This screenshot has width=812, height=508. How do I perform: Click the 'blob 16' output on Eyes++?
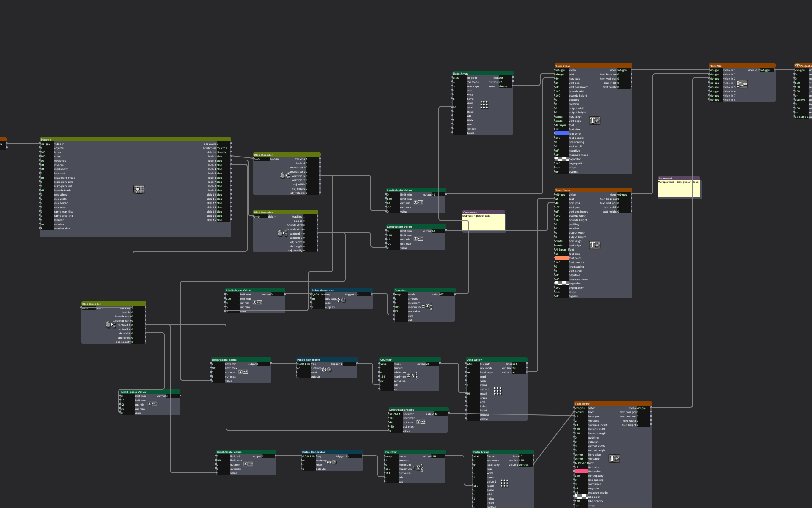(x=223, y=220)
